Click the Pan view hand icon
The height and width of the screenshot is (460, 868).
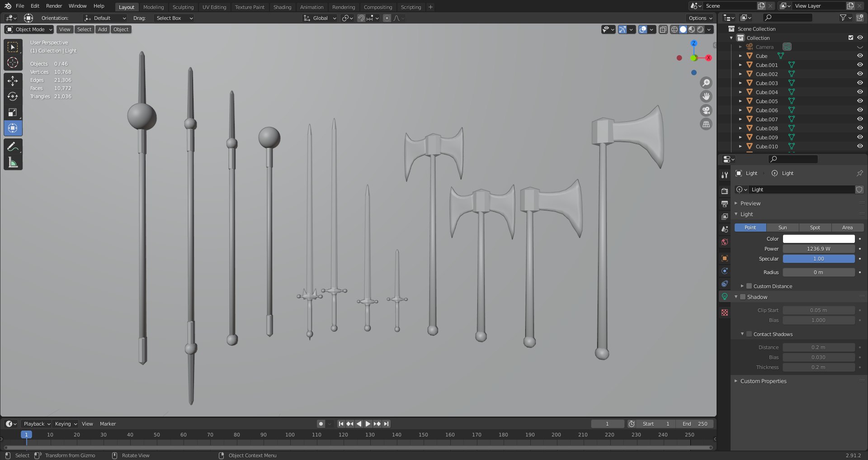706,96
